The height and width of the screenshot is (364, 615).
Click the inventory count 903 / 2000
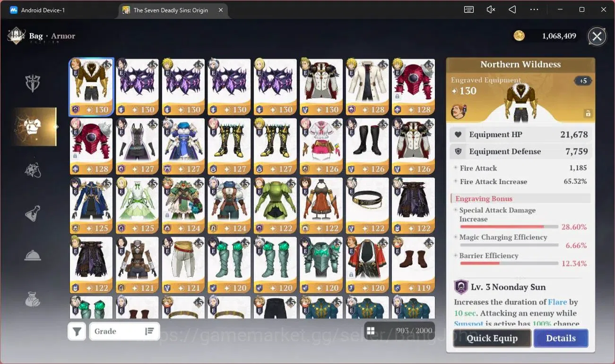pyautogui.click(x=414, y=331)
